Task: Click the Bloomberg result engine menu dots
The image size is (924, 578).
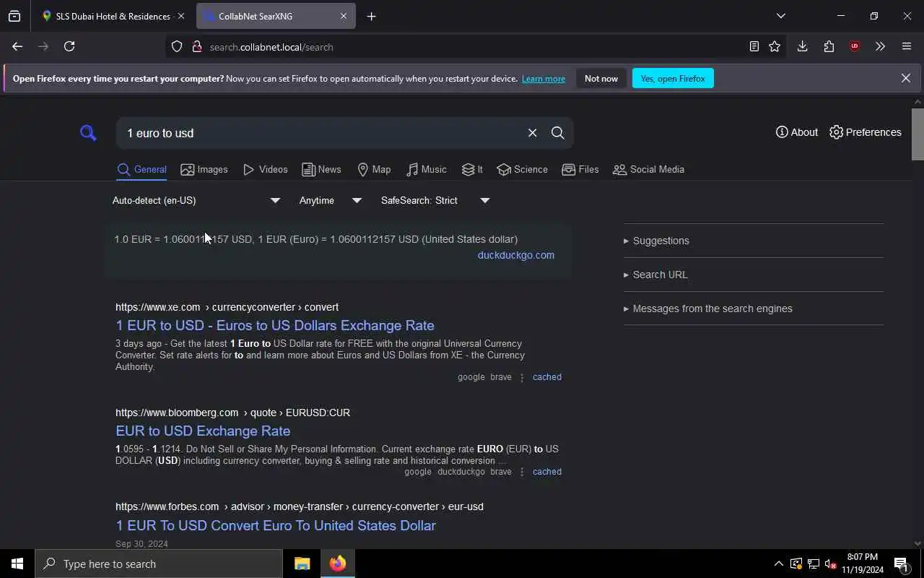Action: point(522,472)
